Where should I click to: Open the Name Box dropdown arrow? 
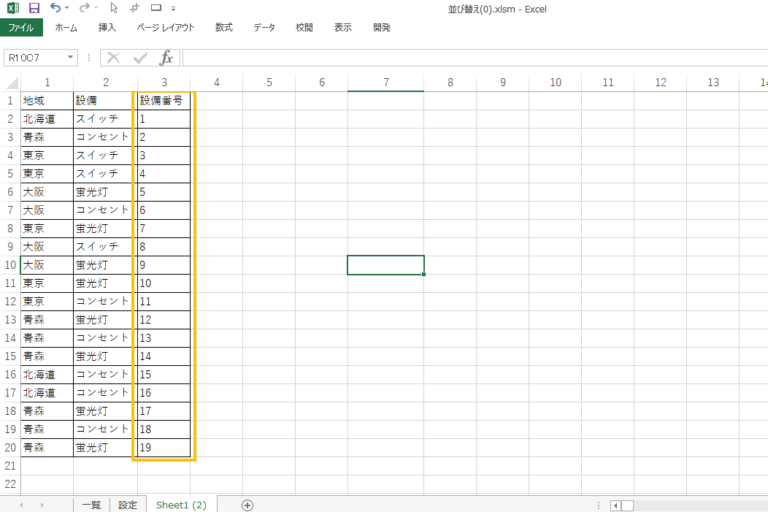71,58
